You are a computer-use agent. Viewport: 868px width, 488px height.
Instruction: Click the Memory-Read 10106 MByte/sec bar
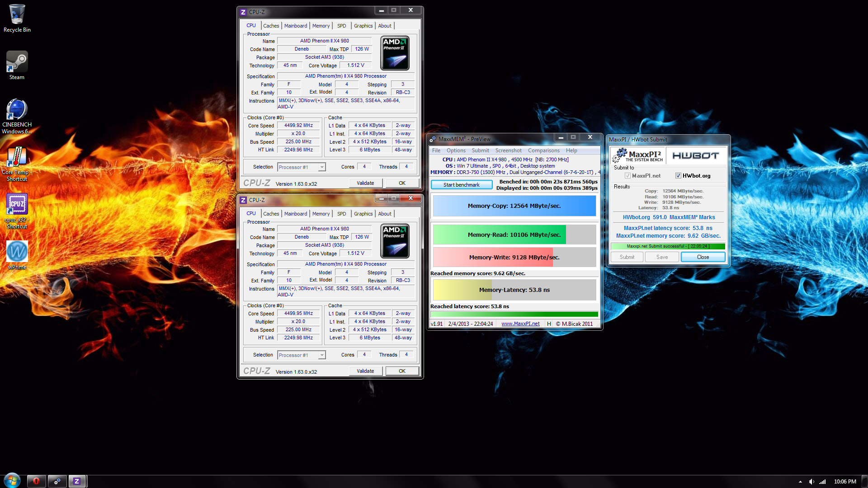tap(514, 235)
